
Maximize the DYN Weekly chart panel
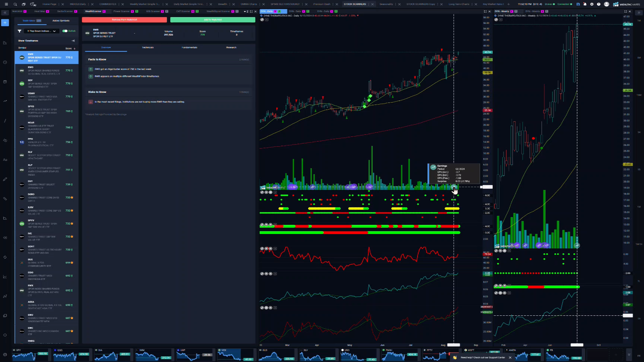pos(626,11)
